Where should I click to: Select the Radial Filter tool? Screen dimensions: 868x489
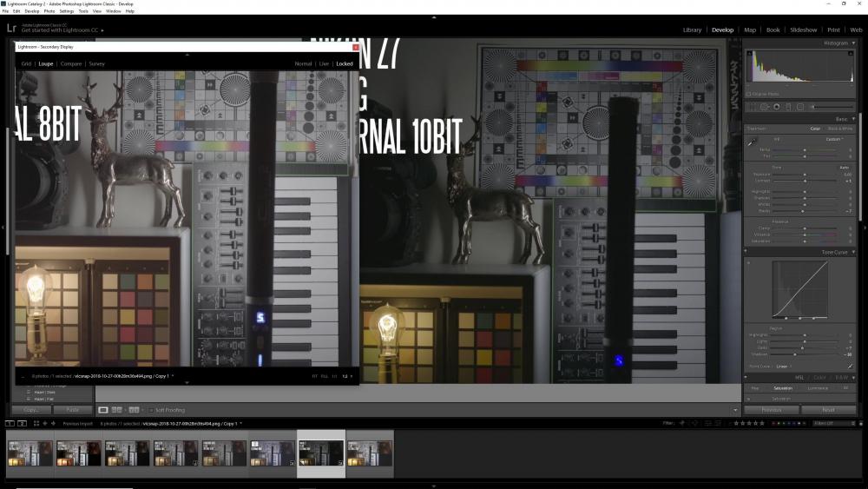800,107
